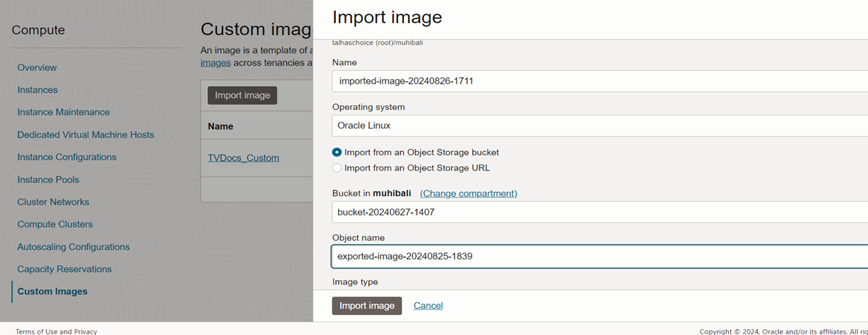Click the Change compartment link

[x=468, y=194]
